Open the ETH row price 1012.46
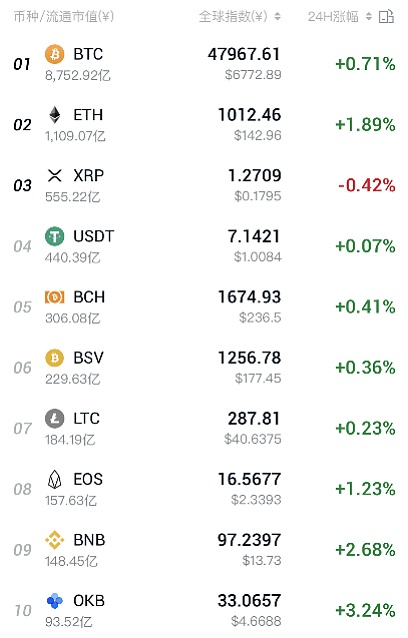 (249, 115)
